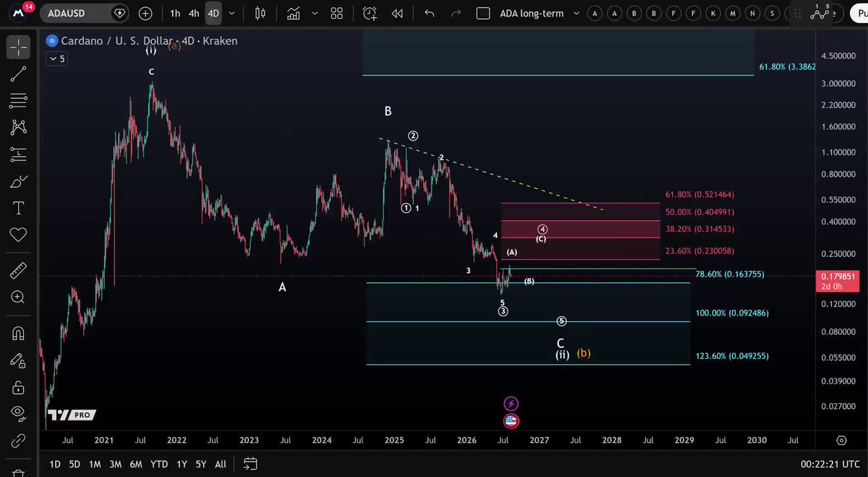Click the US flag event marker

(x=511, y=421)
